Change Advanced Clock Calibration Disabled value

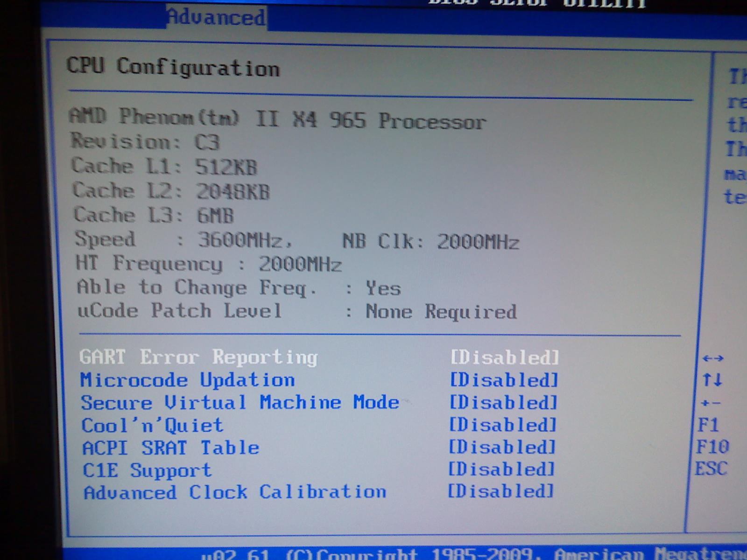(501, 491)
